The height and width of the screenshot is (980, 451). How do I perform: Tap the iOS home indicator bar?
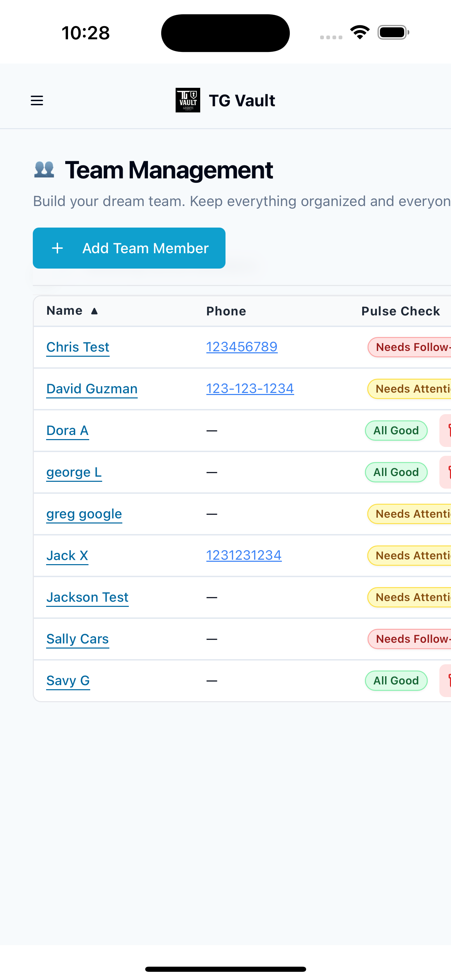pos(225,969)
